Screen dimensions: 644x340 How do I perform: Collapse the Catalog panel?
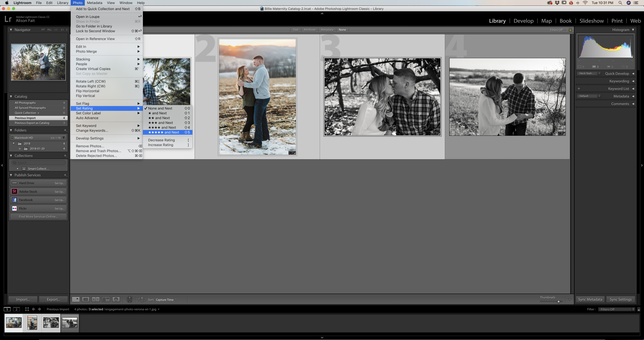11,96
